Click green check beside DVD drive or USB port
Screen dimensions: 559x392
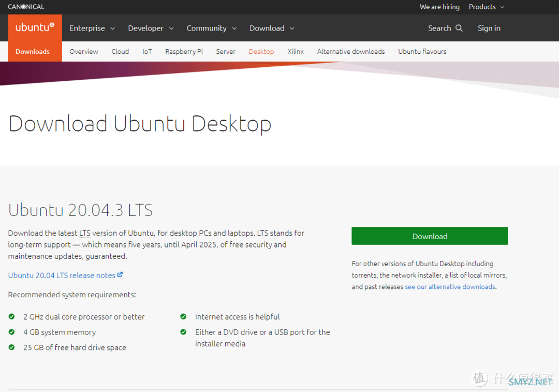(183, 332)
